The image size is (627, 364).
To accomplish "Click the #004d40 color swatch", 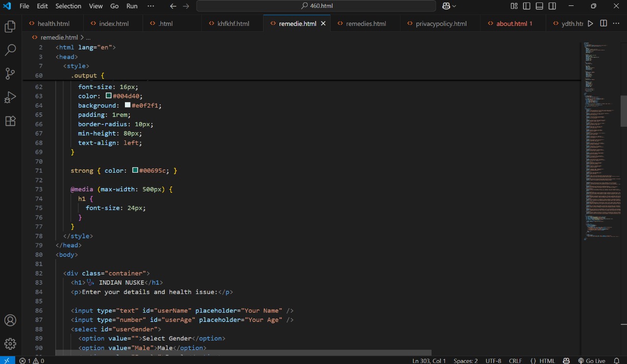I will coord(109,96).
